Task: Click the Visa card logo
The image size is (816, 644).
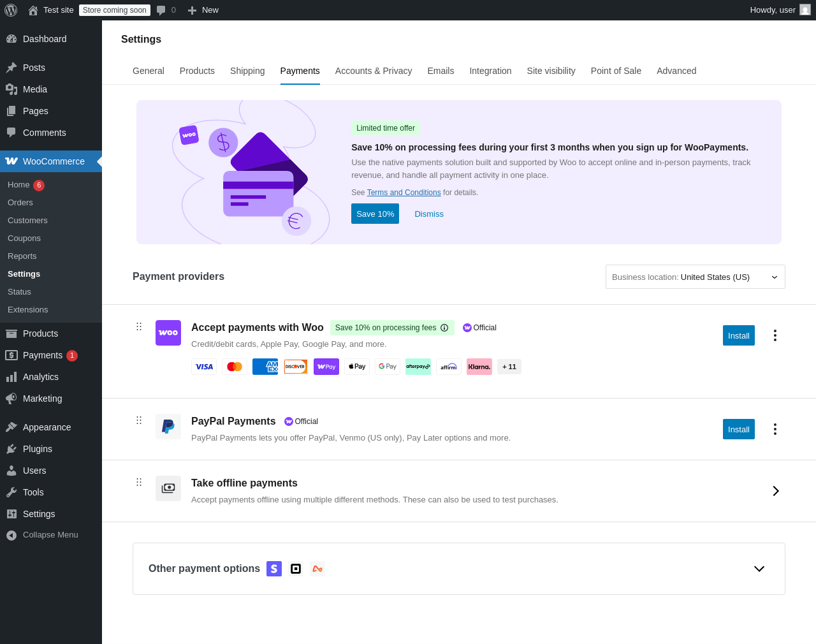Action: pos(204,367)
